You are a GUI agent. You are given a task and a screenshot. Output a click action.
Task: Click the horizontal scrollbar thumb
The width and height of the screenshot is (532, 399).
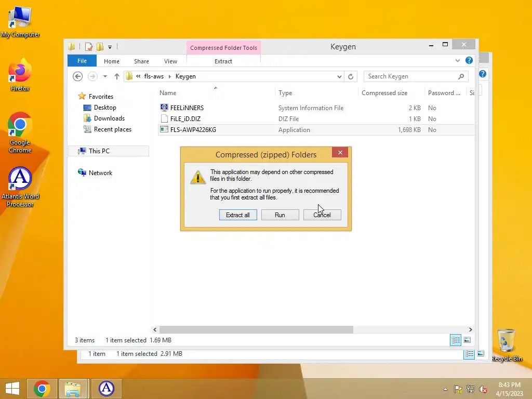pyautogui.click(x=256, y=329)
